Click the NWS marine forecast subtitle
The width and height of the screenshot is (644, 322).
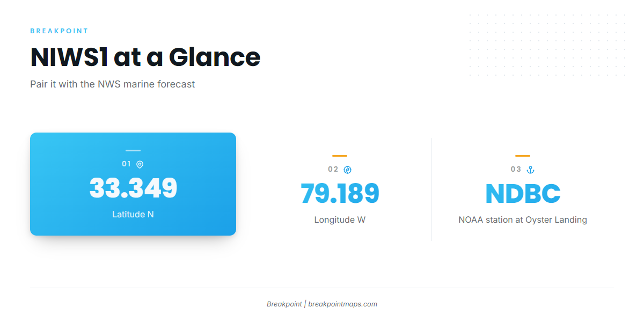click(x=113, y=84)
